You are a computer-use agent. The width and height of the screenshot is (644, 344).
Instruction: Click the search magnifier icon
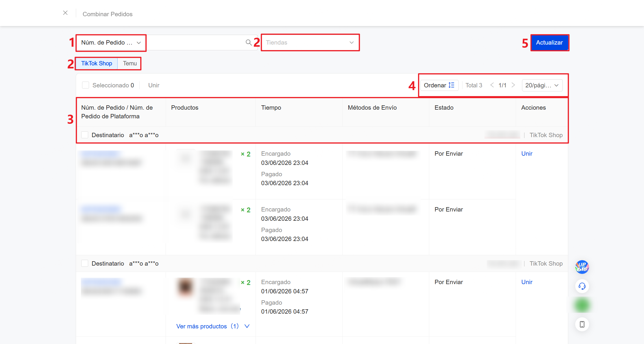click(x=249, y=43)
